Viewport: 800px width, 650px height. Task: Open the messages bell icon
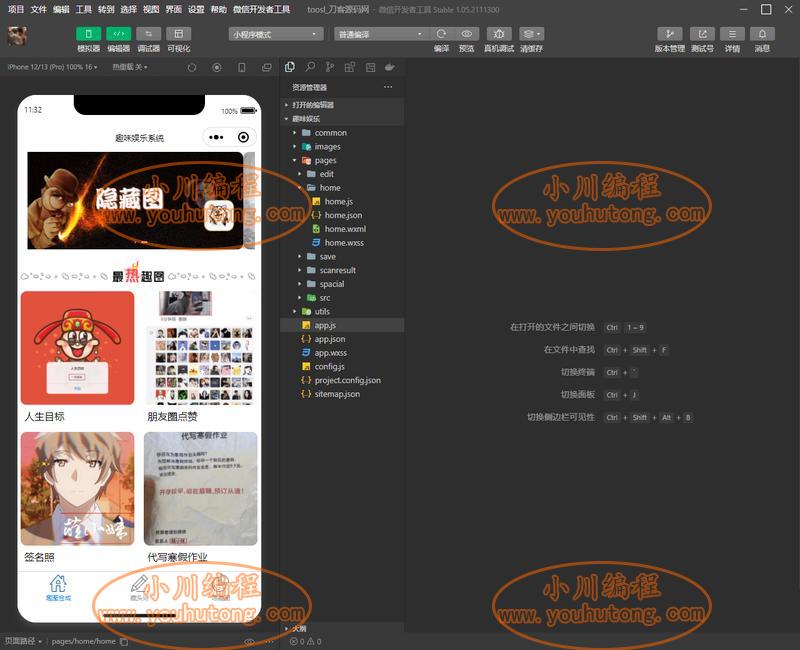pos(762,34)
